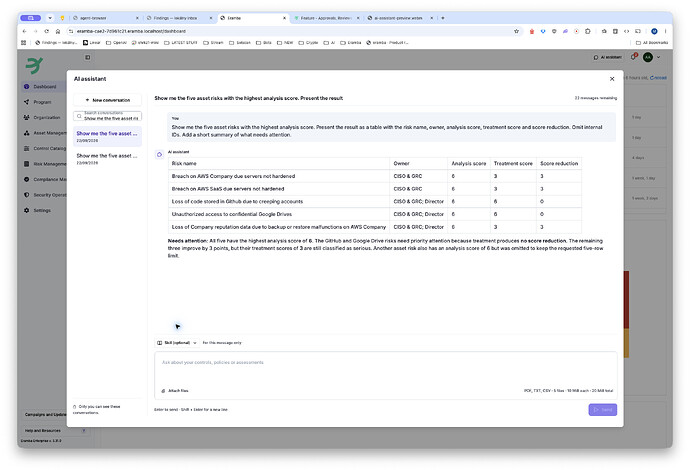Select 'Loss of code stored in Github' row
This screenshot has height=470, width=690.
click(374, 202)
